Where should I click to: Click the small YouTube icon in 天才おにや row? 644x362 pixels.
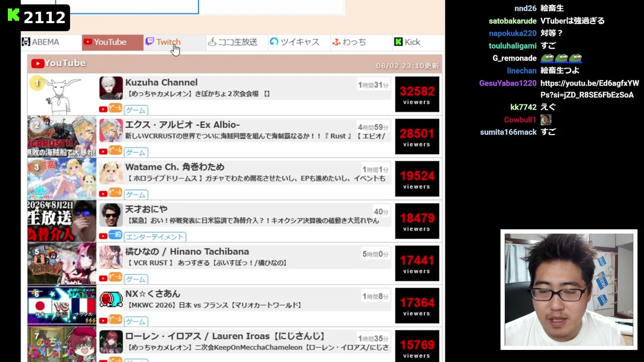click(103, 236)
